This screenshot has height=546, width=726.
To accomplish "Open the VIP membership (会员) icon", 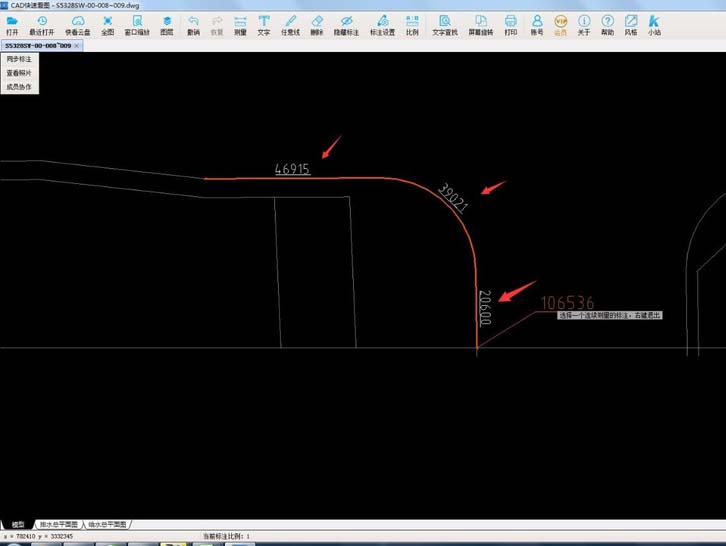I will [561, 25].
